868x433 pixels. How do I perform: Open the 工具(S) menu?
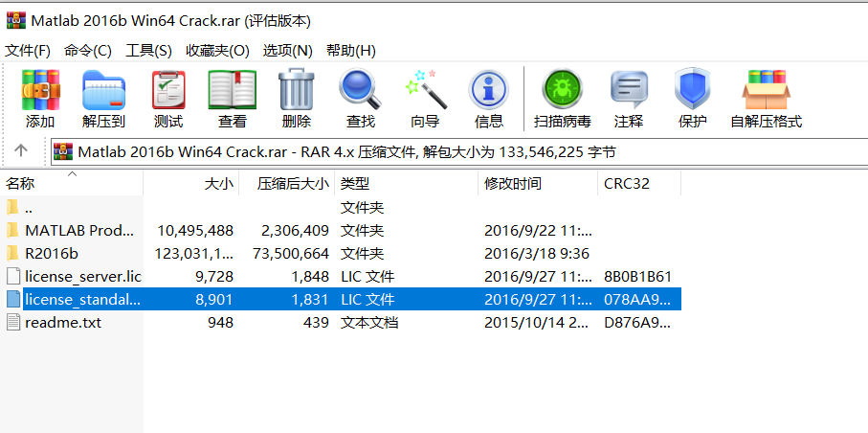(x=148, y=51)
